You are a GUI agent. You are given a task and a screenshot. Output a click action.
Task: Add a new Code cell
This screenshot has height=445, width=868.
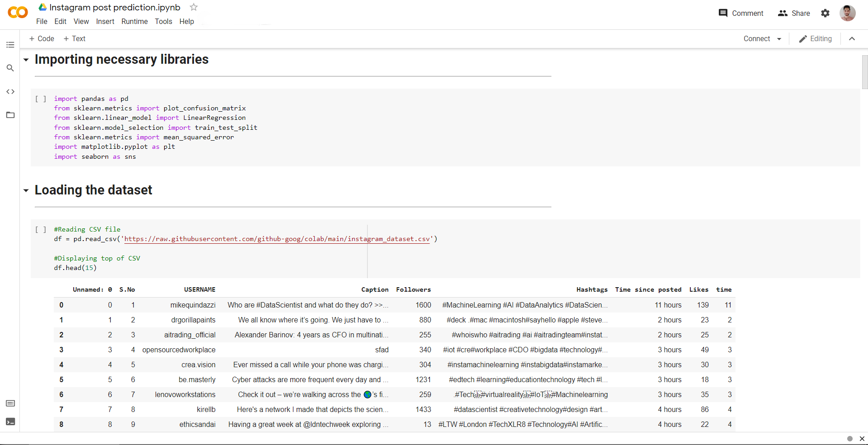coord(42,39)
